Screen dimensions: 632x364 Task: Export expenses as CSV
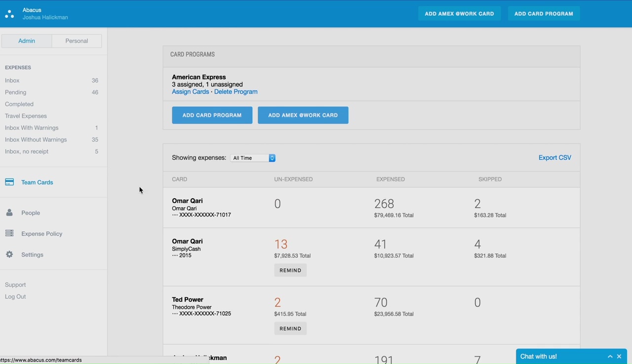[554, 158]
